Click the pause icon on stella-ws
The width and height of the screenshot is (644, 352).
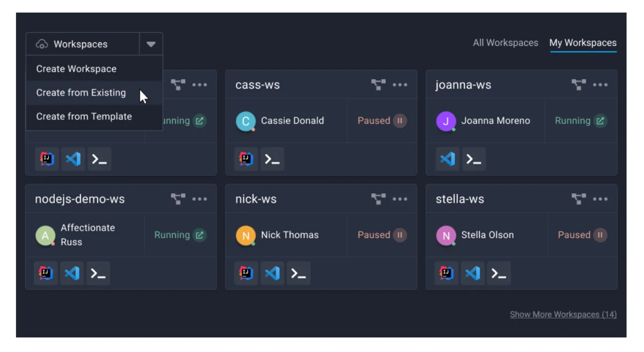[x=600, y=235]
